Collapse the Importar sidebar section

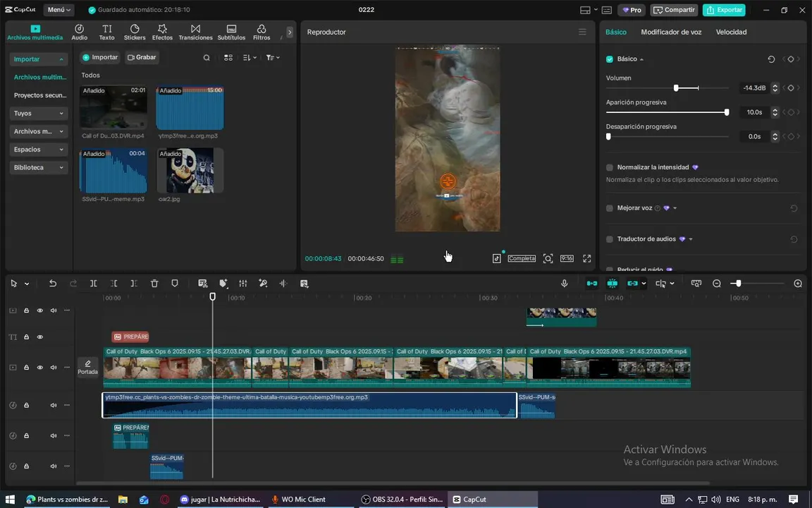[38, 59]
